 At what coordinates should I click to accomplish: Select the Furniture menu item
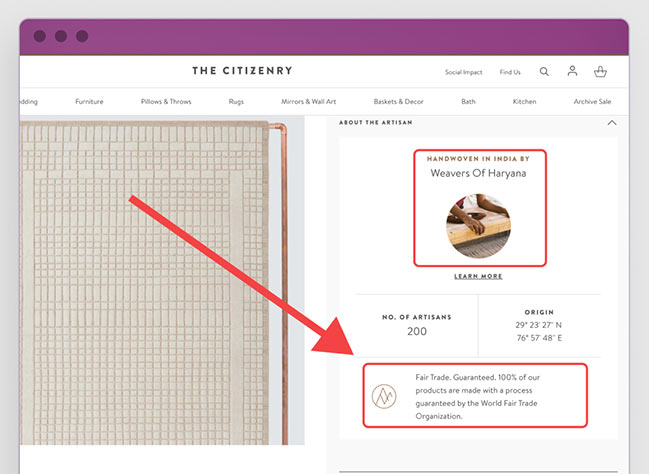pos(89,101)
